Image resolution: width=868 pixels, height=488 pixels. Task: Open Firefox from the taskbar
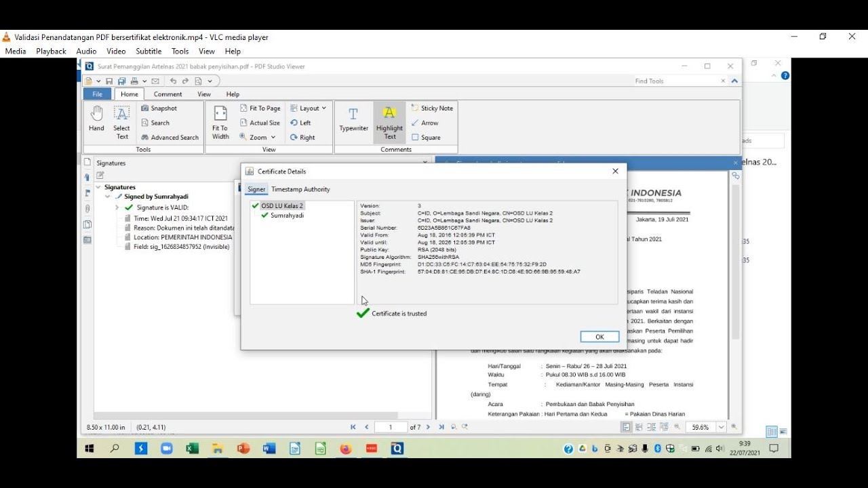click(346, 449)
